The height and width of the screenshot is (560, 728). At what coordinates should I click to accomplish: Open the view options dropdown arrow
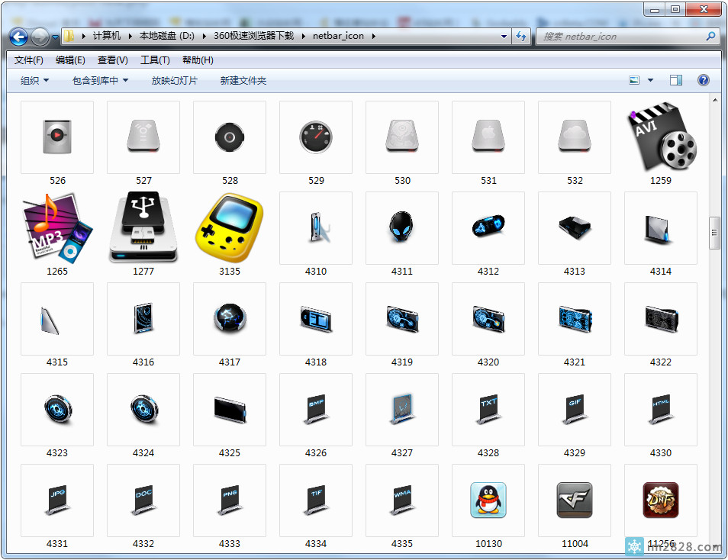651,80
